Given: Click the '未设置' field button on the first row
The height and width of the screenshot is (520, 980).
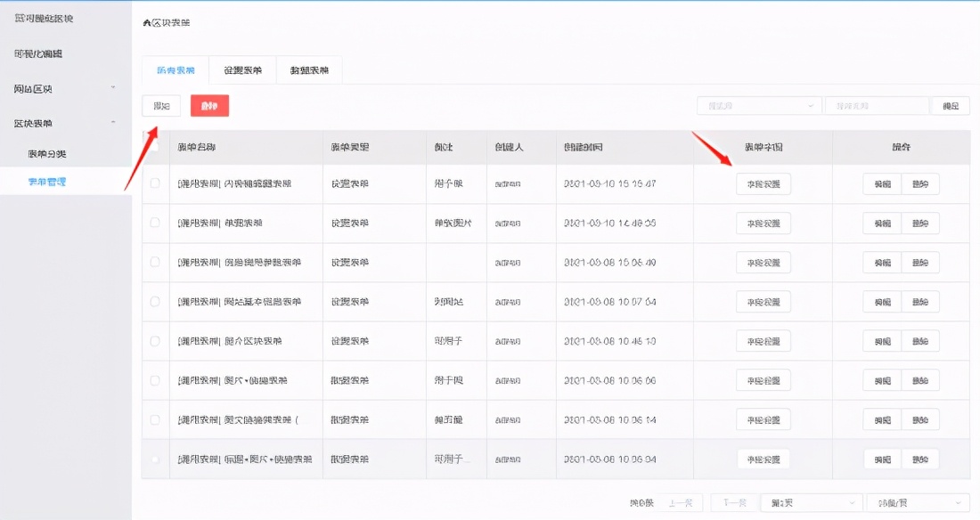Looking at the screenshot, I should (x=763, y=183).
